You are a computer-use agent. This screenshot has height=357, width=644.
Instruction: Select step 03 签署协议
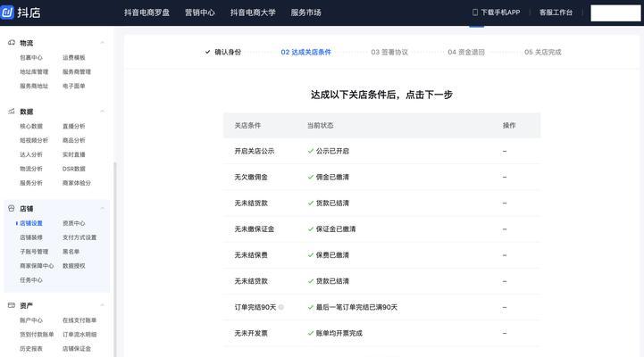tap(389, 52)
